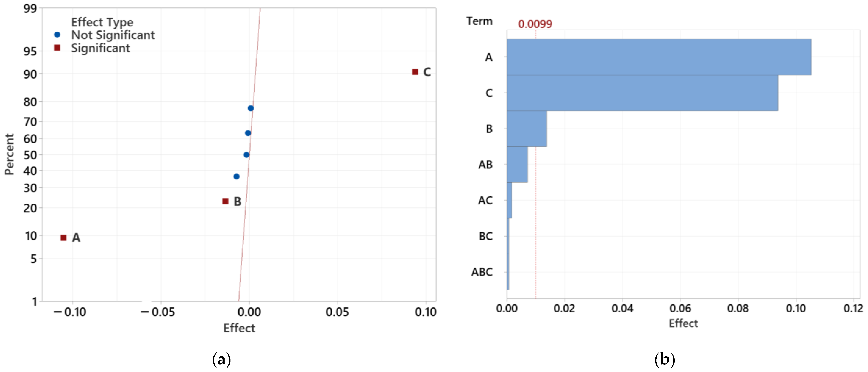Screen dimensions: 868x372
Task: Select the bar for term A
Action: pyautogui.click(x=658, y=57)
